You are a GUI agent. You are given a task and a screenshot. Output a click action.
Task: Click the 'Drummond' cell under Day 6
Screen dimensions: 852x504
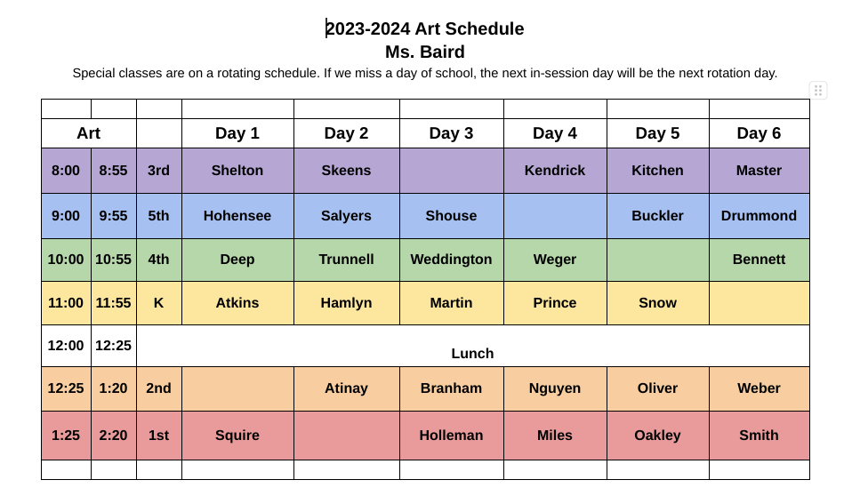759,216
